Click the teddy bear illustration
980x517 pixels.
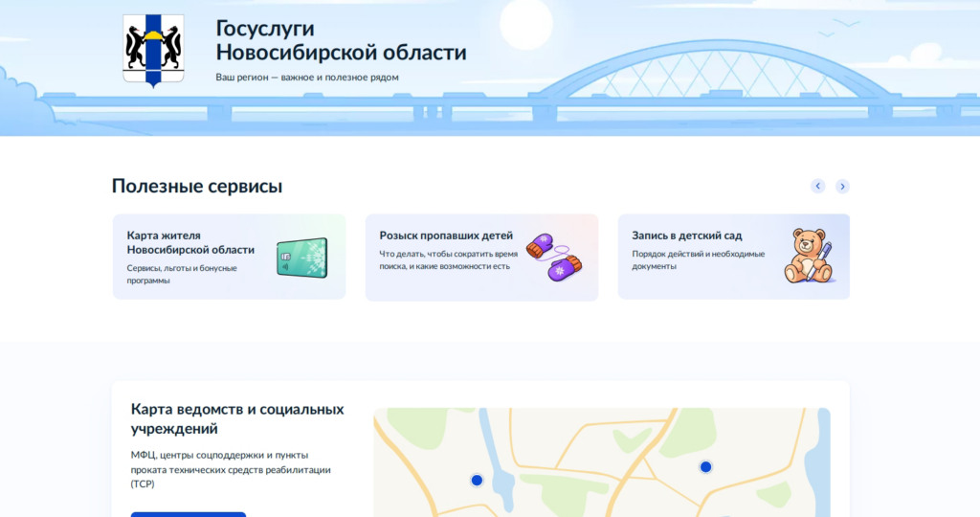[809, 257]
